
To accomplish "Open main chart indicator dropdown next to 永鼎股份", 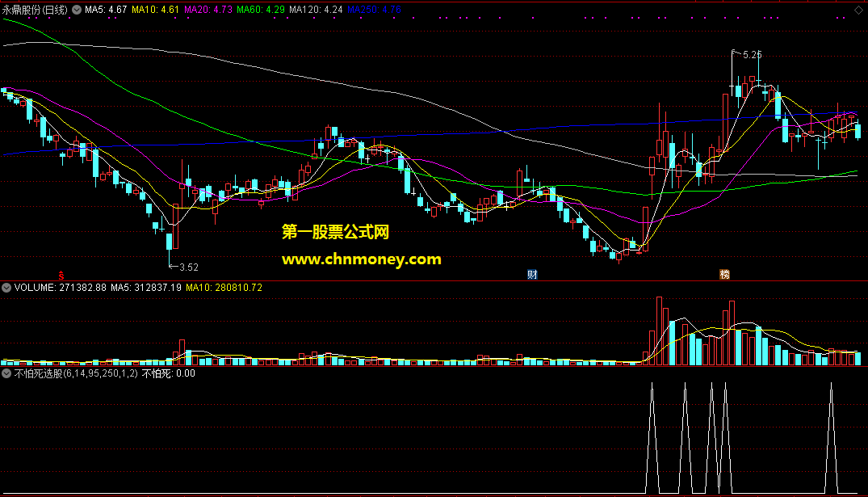I will (x=77, y=10).
